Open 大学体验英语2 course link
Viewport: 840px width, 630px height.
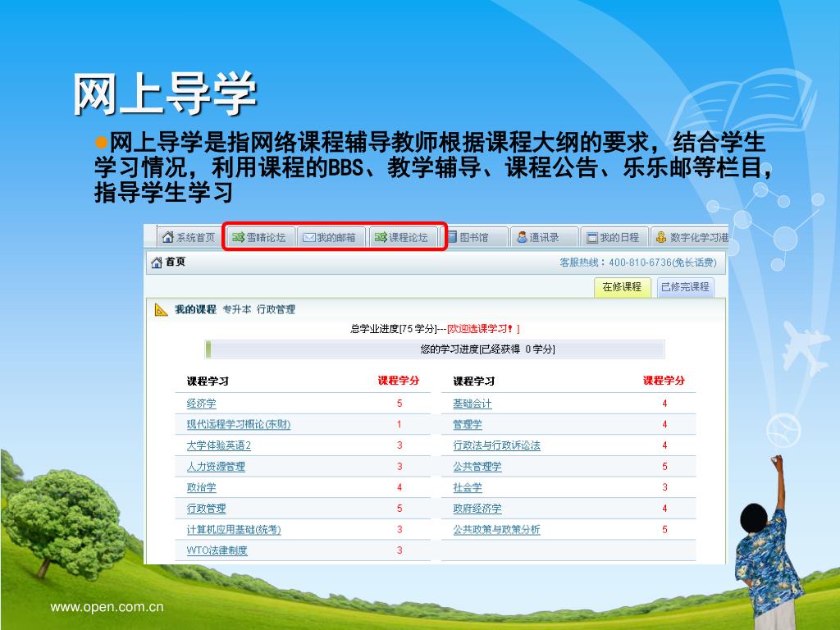[218, 445]
